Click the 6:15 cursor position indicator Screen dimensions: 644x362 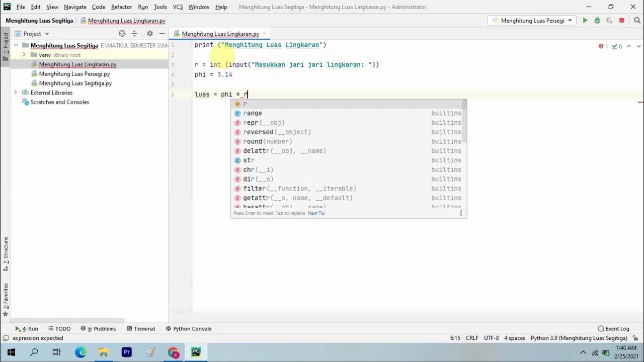pos(455,338)
